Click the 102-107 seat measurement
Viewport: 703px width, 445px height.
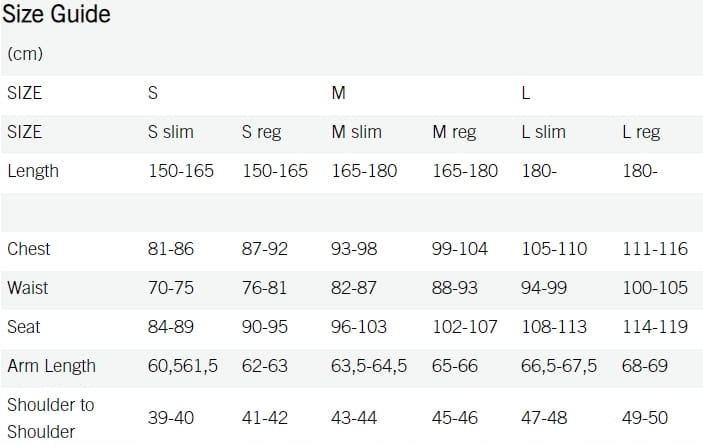click(464, 327)
